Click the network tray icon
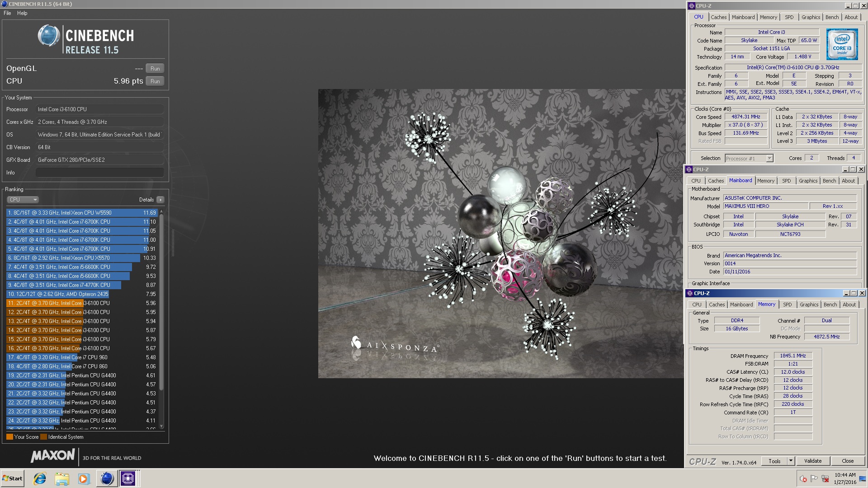Image resolution: width=868 pixels, height=488 pixels. coord(825,479)
